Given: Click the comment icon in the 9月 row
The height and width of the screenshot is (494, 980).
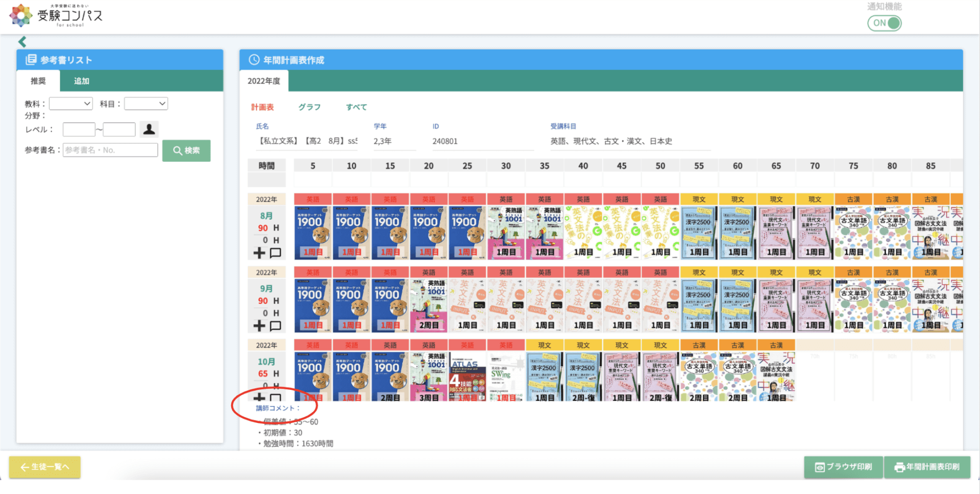Looking at the screenshot, I should 276,325.
